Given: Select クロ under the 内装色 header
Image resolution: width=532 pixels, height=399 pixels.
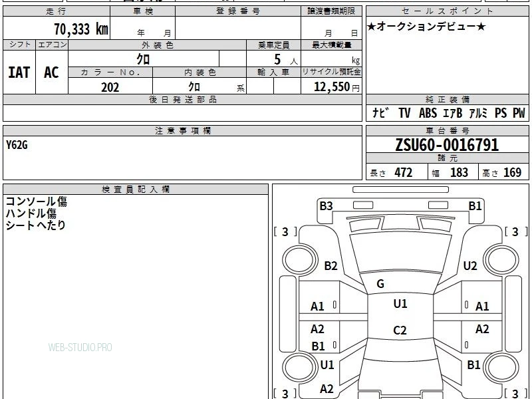Looking at the screenshot, I should point(194,87).
